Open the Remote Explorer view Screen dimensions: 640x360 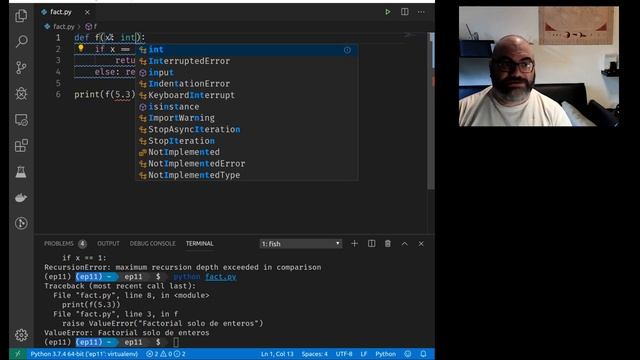click(21, 120)
